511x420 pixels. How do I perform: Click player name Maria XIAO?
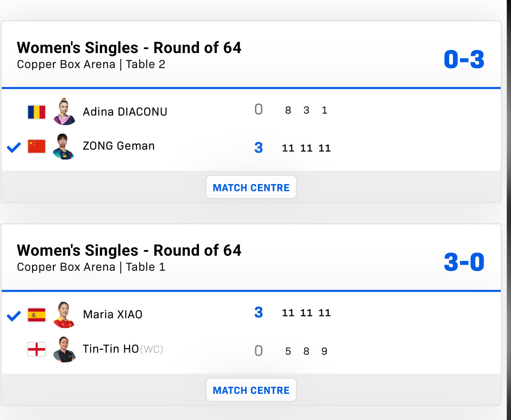pos(112,315)
